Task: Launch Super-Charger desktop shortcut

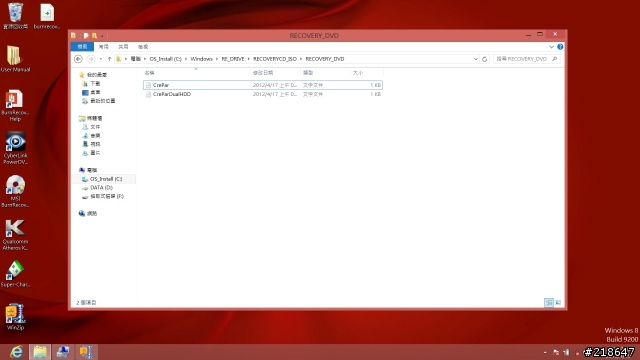Action: point(15,274)
